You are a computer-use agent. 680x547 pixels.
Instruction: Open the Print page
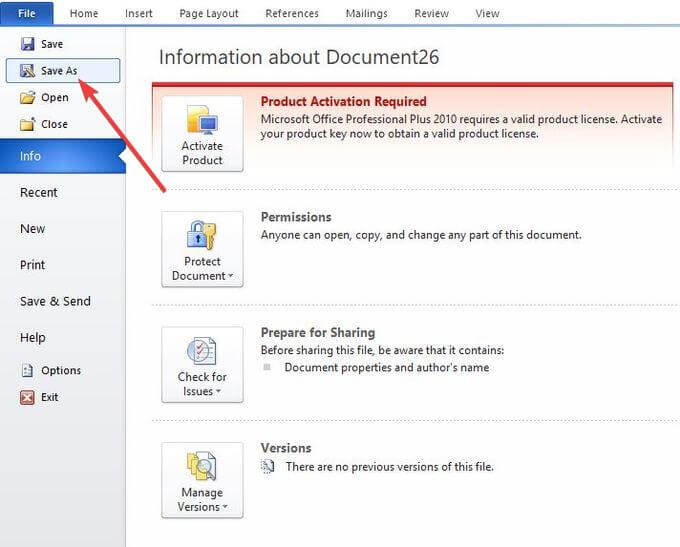click(x=33, y=265)
